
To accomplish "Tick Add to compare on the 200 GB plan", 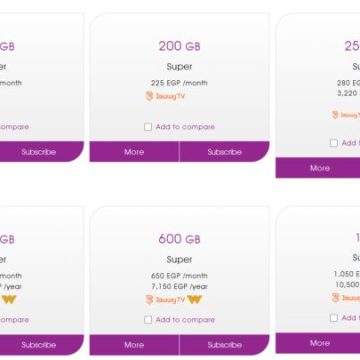I will pyautogui.click(x=148, y=127).
